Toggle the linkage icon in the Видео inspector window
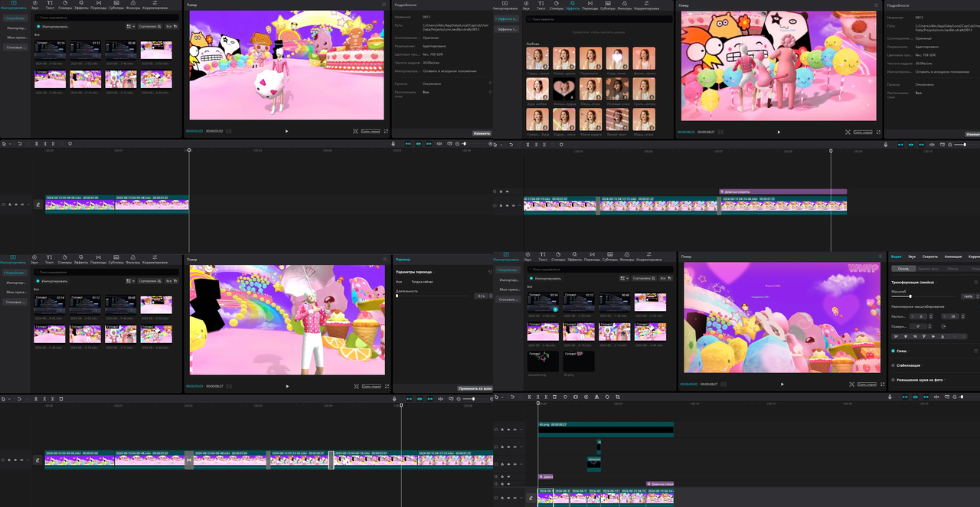The image size is (980, 507). click(x=926, y=397)
